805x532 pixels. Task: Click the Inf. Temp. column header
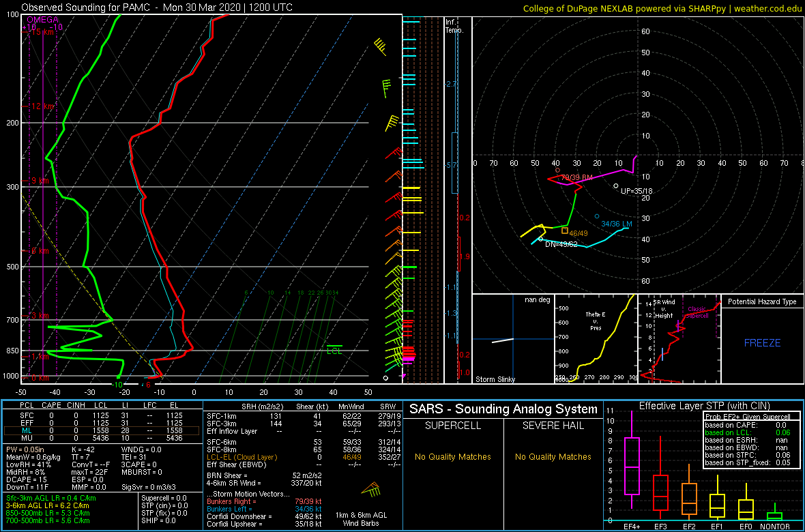[454, 26]
